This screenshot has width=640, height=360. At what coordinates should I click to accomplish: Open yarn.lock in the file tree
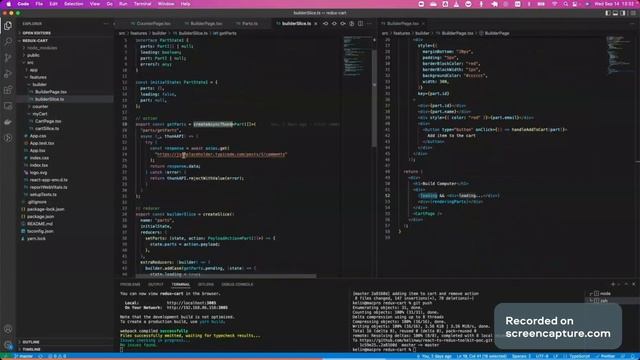coord(65,239)
